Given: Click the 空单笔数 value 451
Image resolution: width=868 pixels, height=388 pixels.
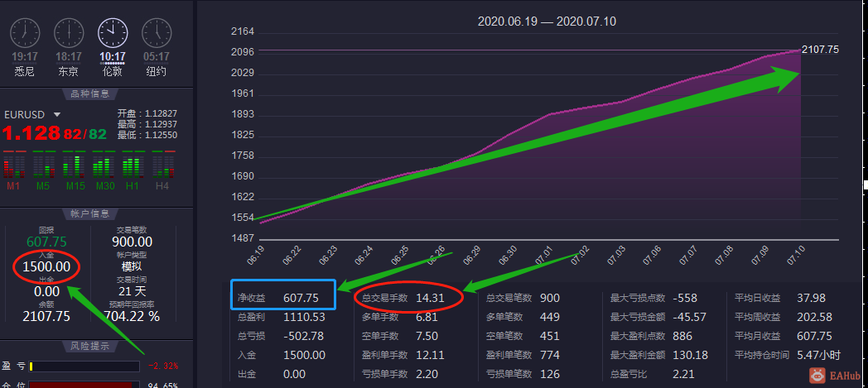Looking at the screenshot, I should pyautogui.click(x=550, y=336).
